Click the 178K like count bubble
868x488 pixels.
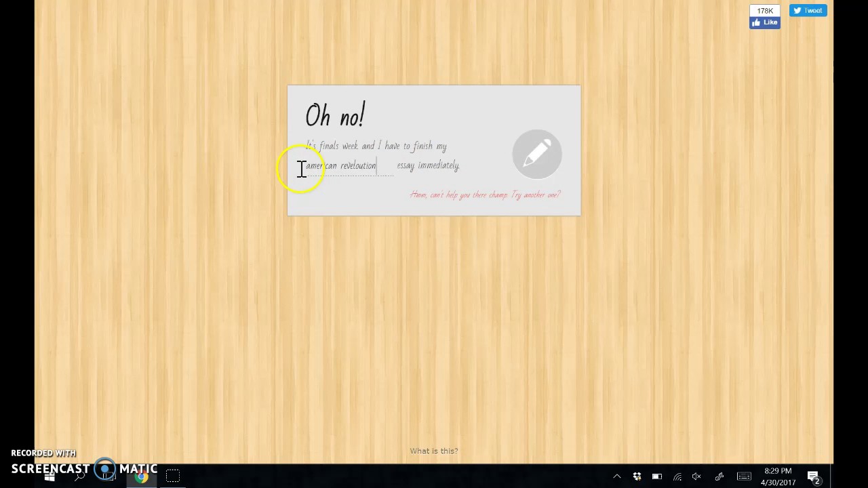(x=765, y=10)
